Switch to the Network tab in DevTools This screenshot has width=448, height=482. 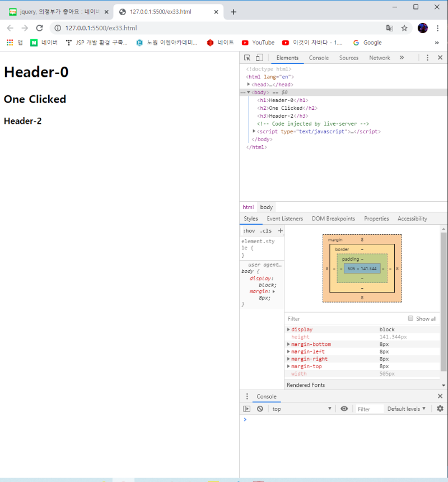pyautogui.click(x=379, y=57)
